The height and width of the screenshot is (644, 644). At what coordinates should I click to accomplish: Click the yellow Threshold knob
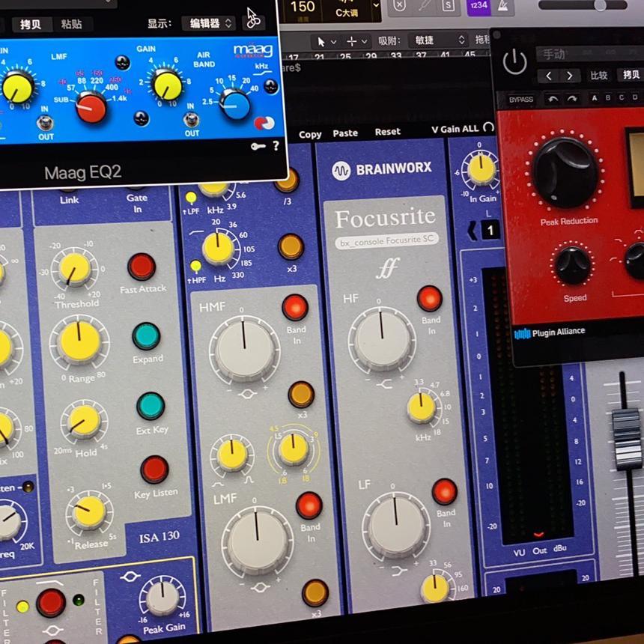tap(75, 269)
